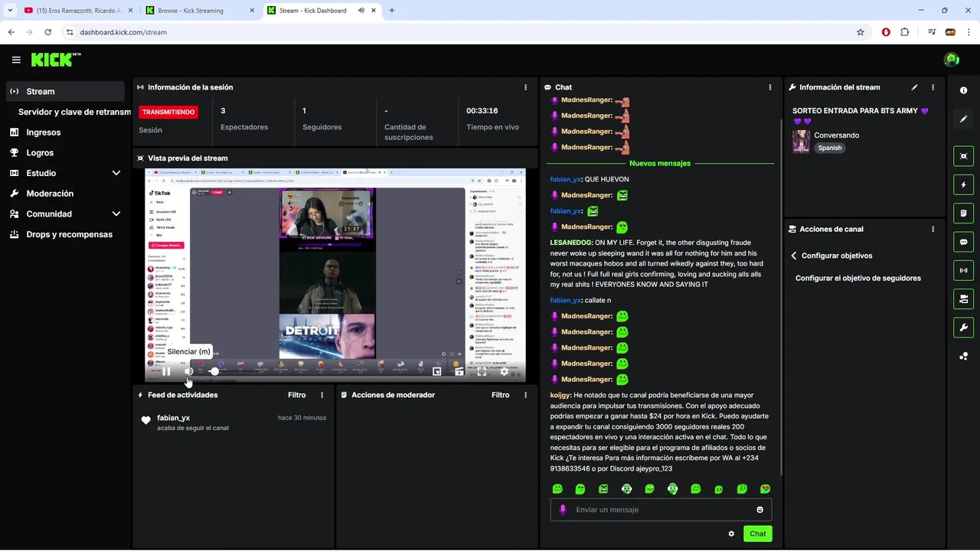
Task: Toggle the lightning activity feed sidebar button
Action: [x=963, y=184]
